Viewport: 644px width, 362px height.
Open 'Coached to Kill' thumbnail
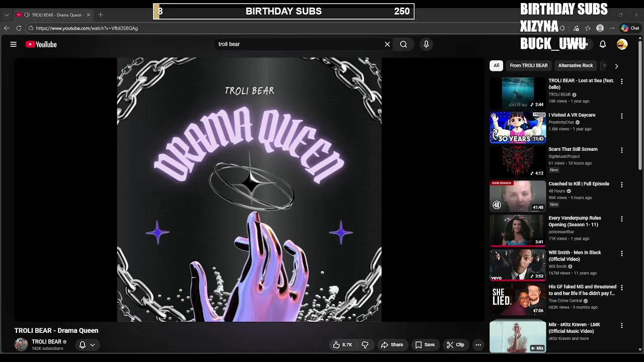[518, 196]
